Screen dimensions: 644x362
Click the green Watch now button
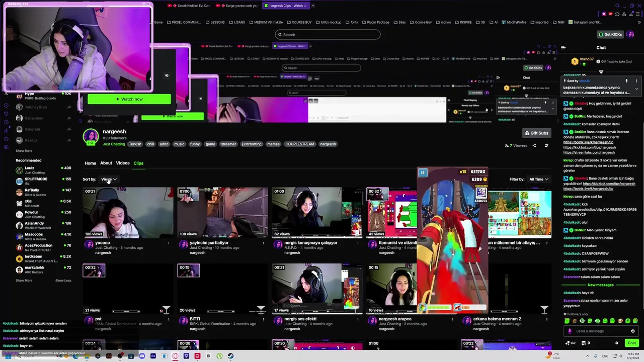pyautogui.click(x=129, y=99)
